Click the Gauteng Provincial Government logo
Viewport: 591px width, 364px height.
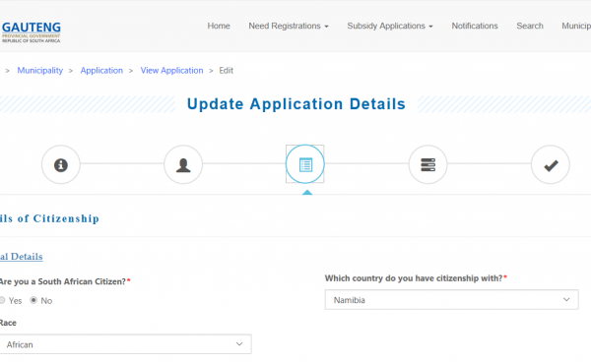pos(31,32)
